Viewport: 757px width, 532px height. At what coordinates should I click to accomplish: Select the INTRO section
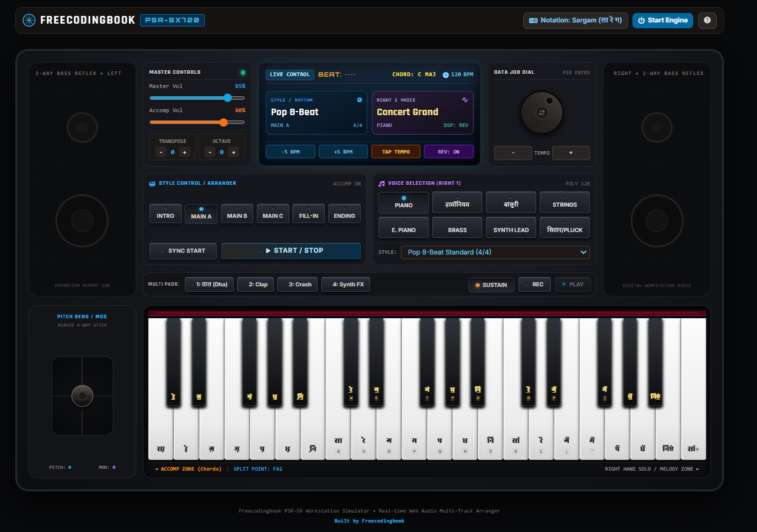click(x=165, y=213)
